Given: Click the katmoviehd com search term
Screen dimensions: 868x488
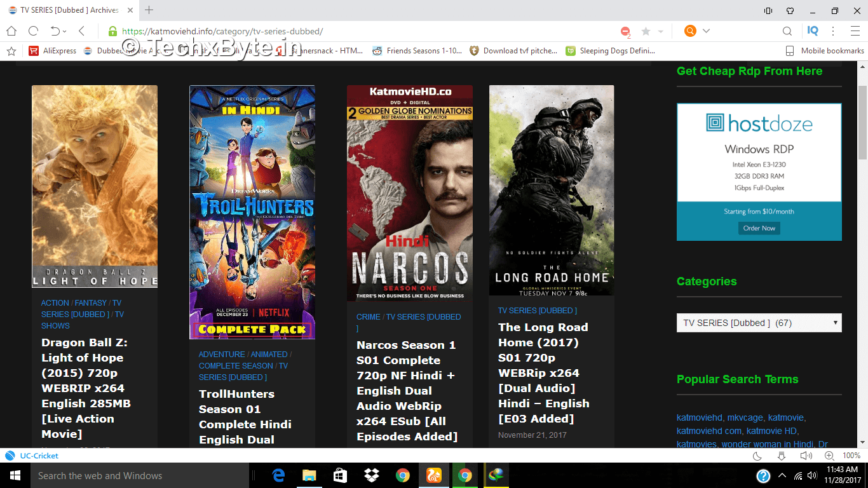Looking at the screenshot, I should 709,431.
